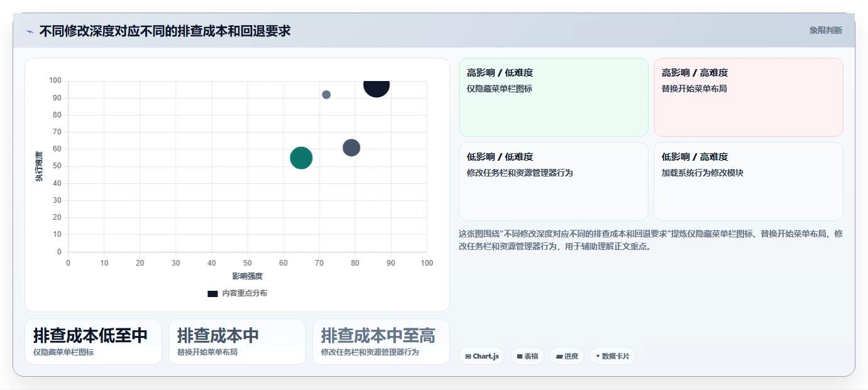Click 仅隐藏菜单栏图标 under 排查成本低至中
Image resolution: width=868 pixels, height=390 pixels.
point(63,352)
